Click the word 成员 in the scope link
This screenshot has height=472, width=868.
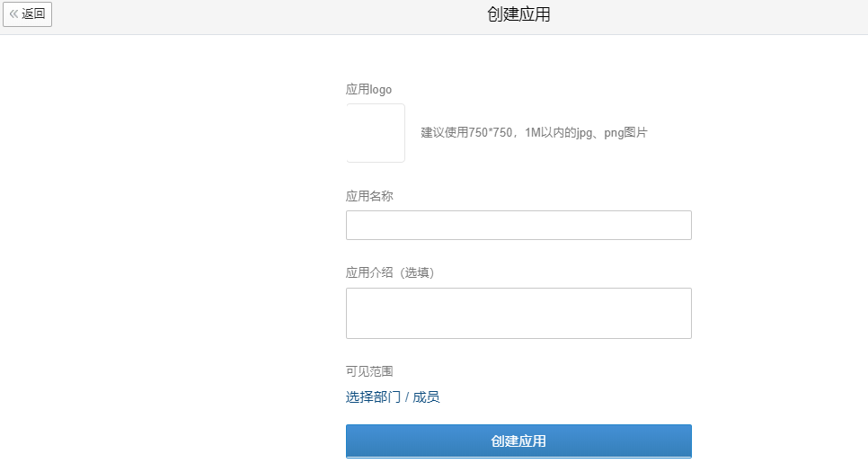426,396
